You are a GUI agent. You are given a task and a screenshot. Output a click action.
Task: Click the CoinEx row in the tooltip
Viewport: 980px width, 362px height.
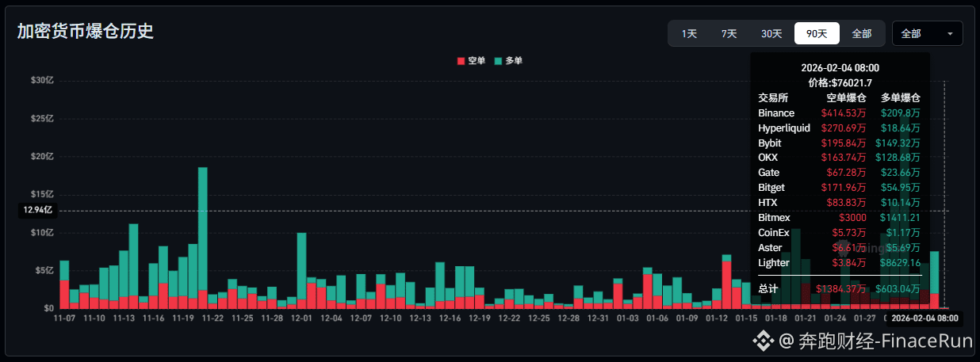[x=839, y=233]
